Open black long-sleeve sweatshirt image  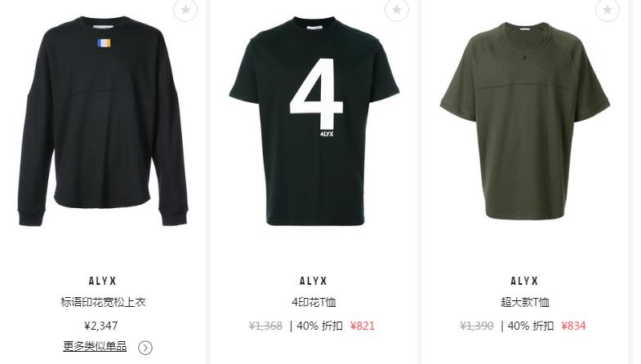pyautogui.click(x=103, y=122)
